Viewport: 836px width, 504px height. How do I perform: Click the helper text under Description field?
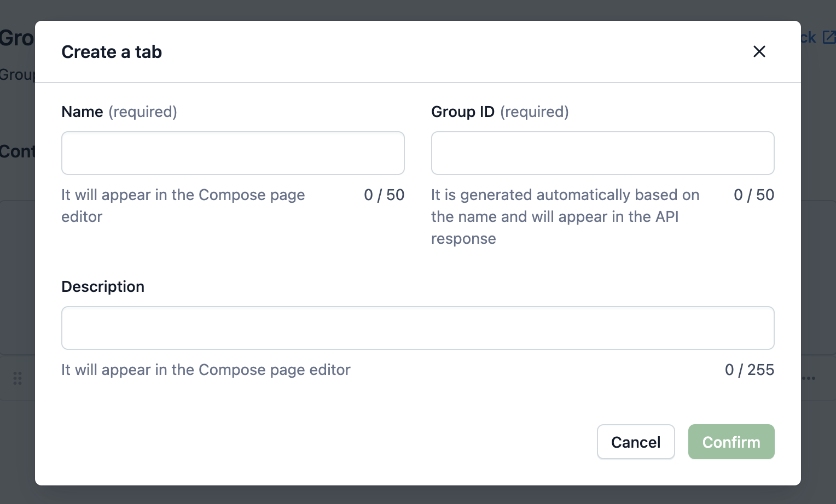pos(206,370)
